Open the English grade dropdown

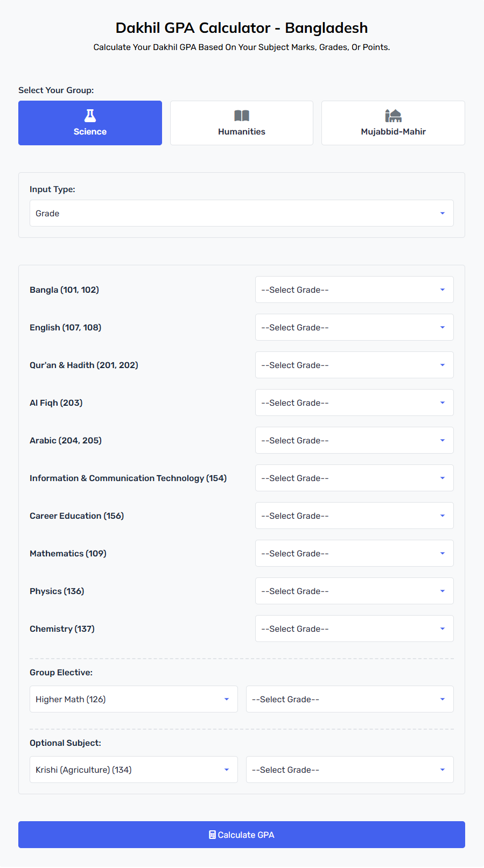click(354, 327)
